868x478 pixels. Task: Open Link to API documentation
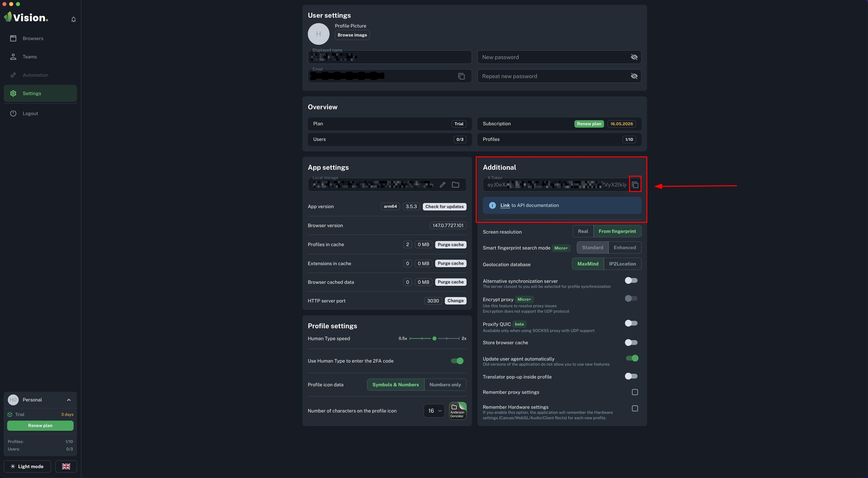pyautogui.click(x=505, y=205)
